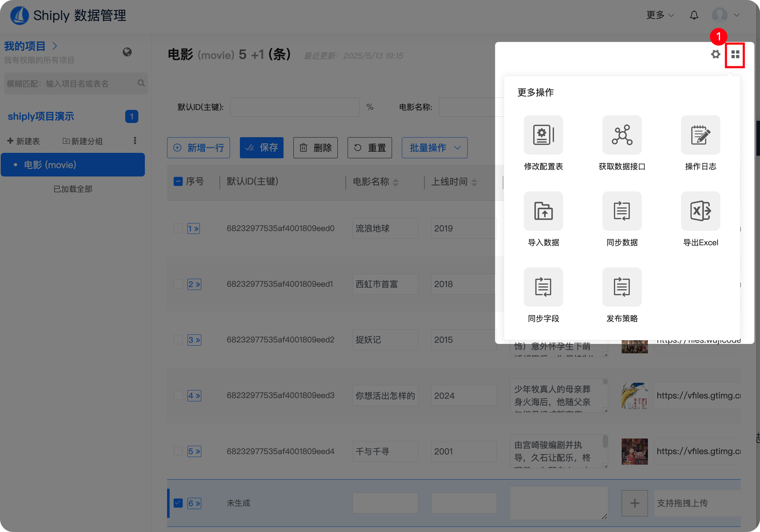Click the user avatar icon
The width and height of the screenshot is (760, 532).
[x=719, y=15]
